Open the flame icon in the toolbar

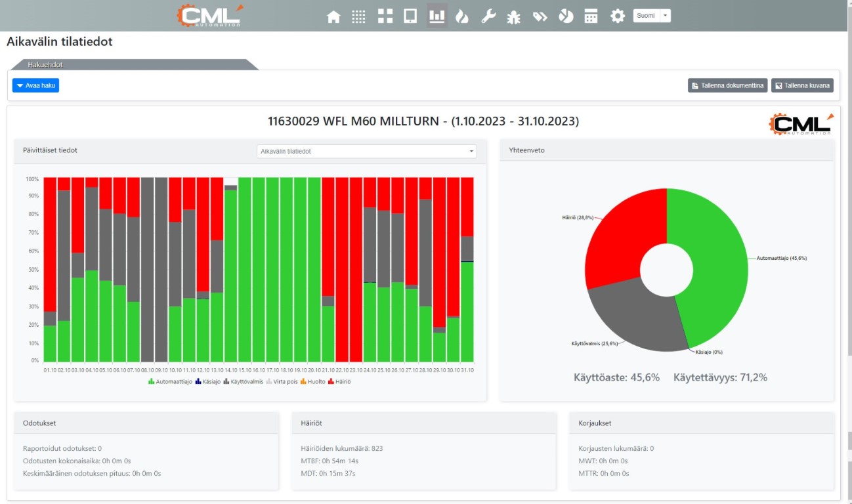[x=462, y=17]
